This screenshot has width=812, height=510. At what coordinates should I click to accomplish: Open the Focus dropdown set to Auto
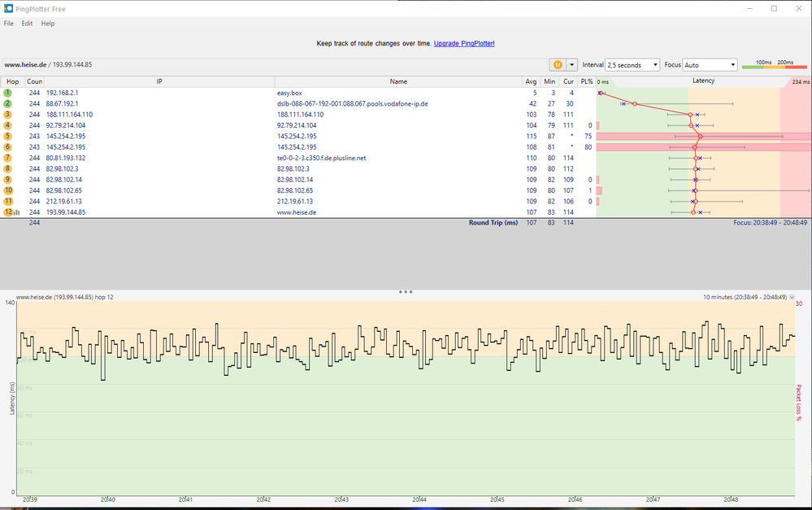point(710,65)
